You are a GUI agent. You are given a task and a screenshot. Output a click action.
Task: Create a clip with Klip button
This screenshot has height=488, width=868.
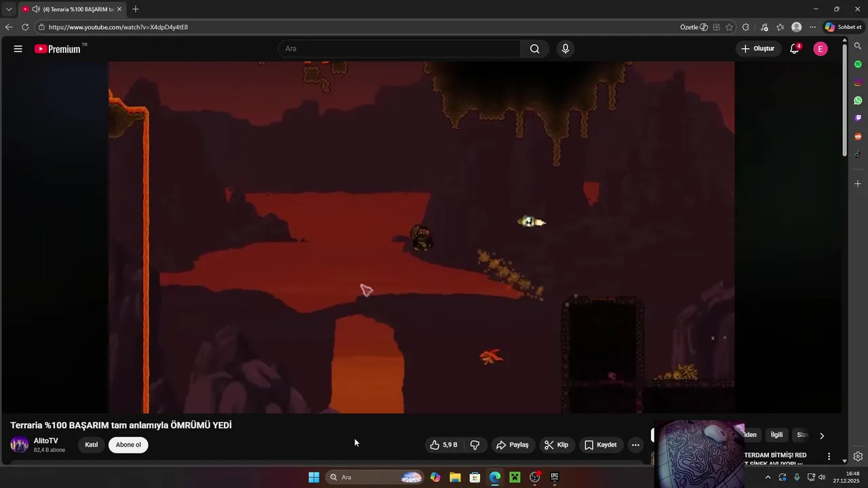[x=556, y=445]
